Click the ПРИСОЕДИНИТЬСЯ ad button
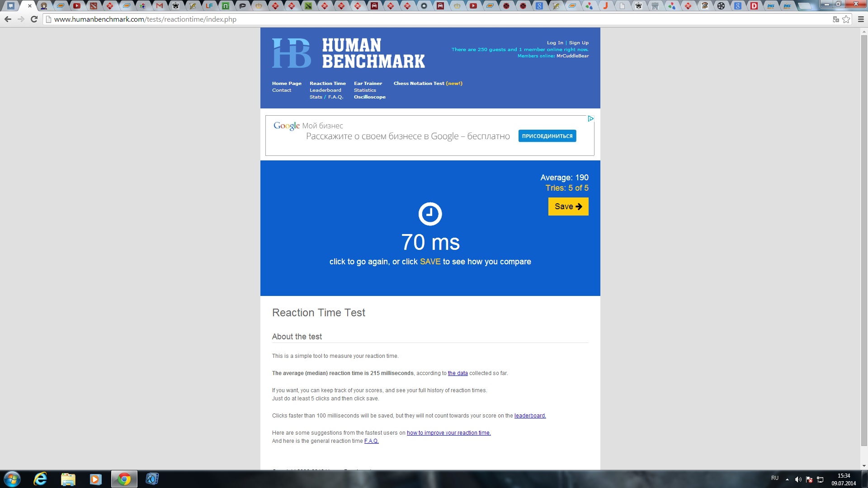 547,136
